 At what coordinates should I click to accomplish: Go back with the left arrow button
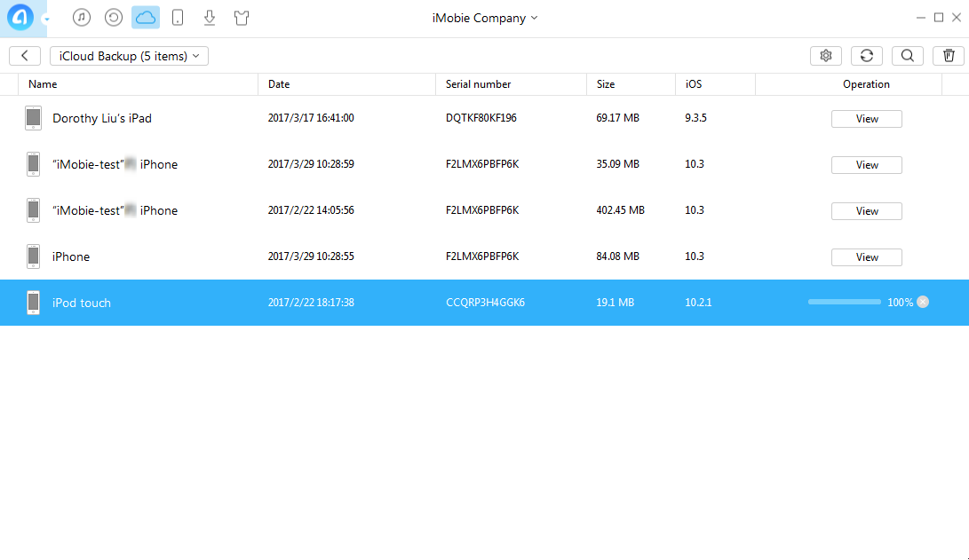click(25, 56)
